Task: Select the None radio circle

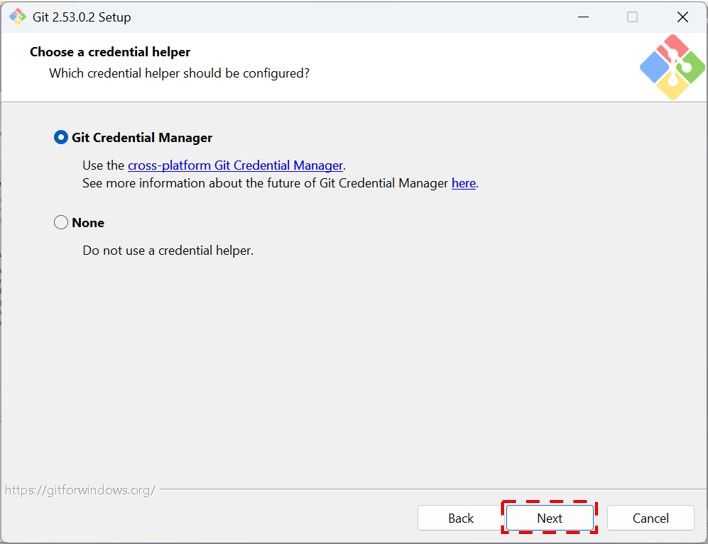Action: click(x=61, y=223)
